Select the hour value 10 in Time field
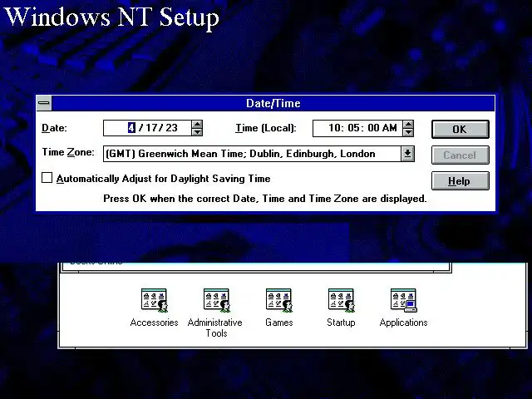 click(x=334, y=128)
